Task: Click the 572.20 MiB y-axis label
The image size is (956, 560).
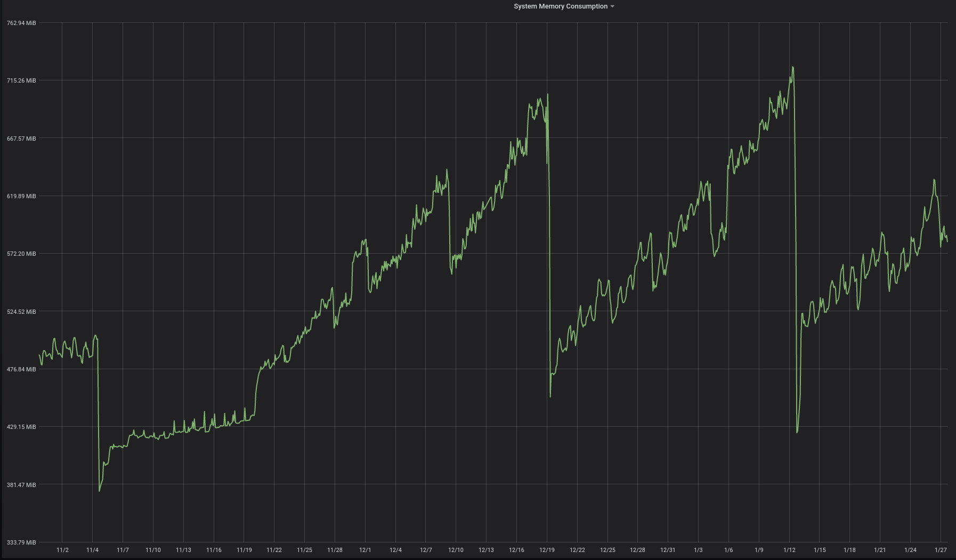Action: tap(21, 254)
